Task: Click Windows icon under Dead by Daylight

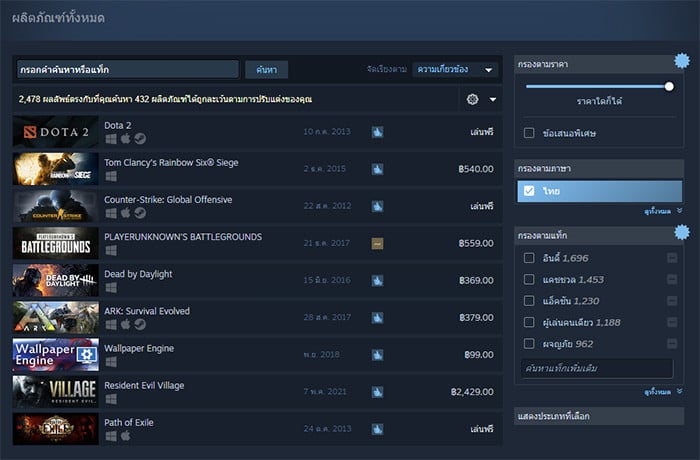Action: 111,288
